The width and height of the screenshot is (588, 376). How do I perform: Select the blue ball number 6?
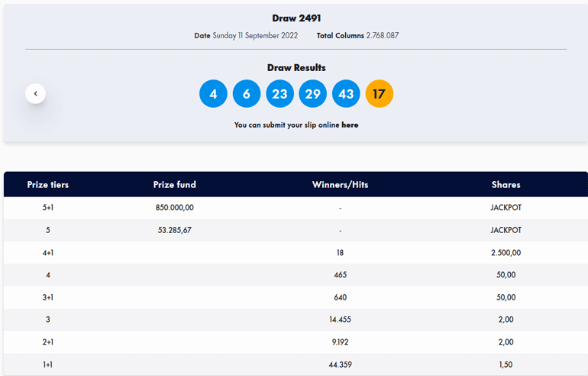[247, 94]
